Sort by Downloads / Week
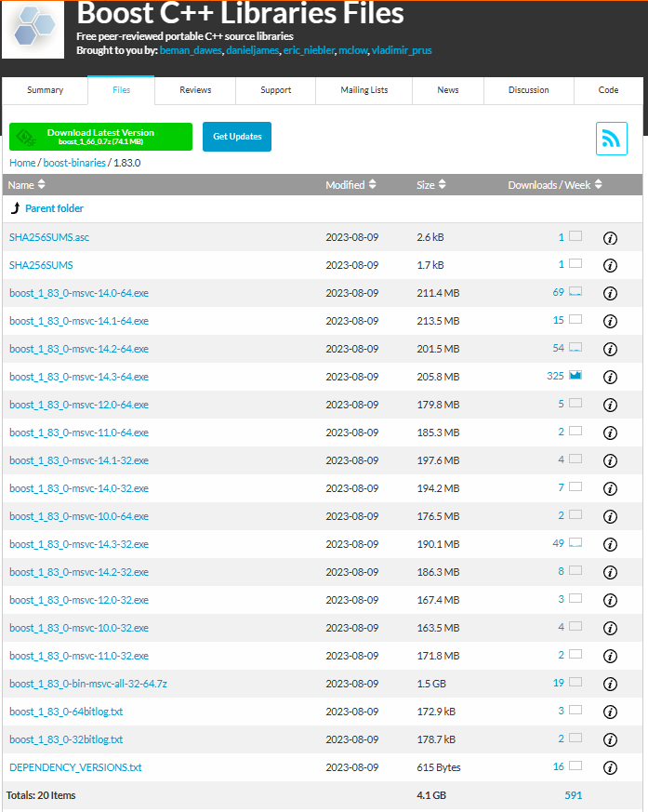 coord(555,185)
